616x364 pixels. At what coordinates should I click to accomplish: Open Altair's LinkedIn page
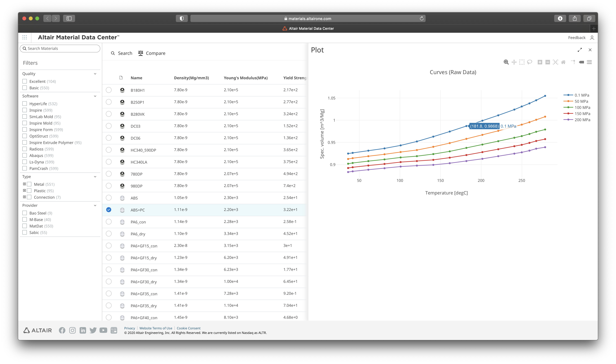pos(83,330)
